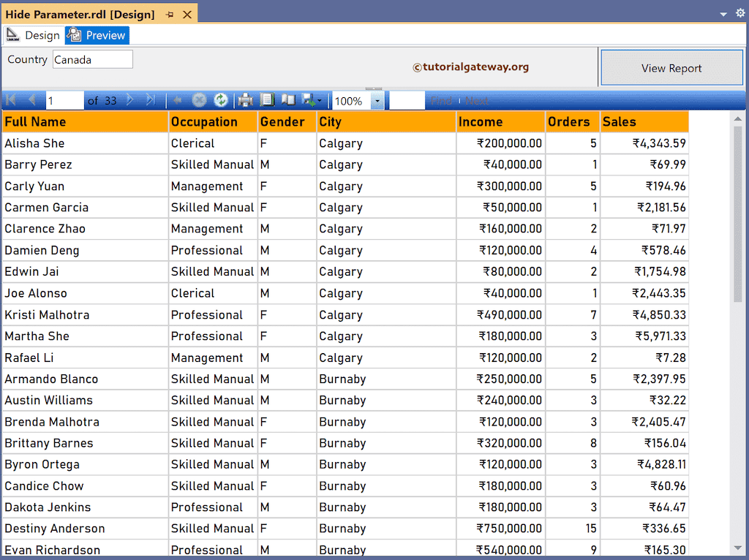Go to the next report page
Viewport: 749px width, 560px height.
click(130, 100)
